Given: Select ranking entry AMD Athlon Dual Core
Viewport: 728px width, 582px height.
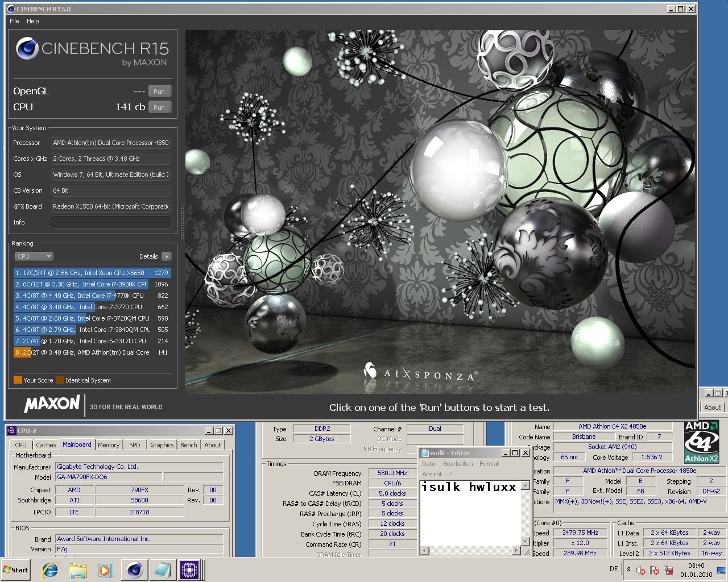Looking at the screenshot, I should [x=92, y=352].
